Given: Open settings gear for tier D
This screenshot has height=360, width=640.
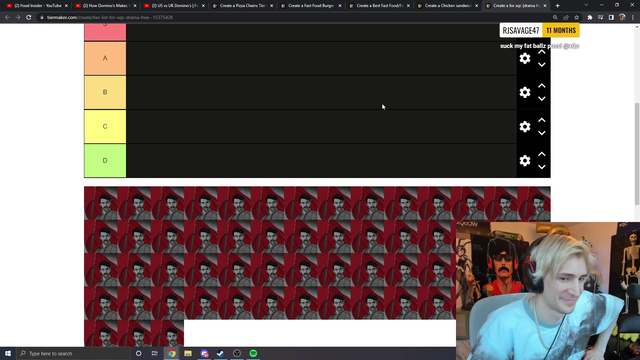Looking at the screenshot, I should (524, 160).
